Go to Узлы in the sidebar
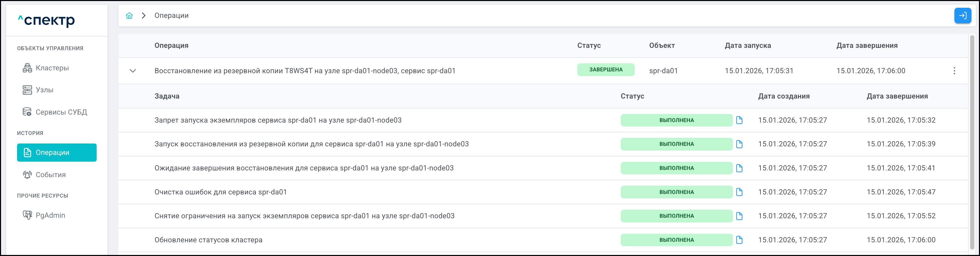Image resolution: width=980 pixels, height=256 pixels. 44,90
